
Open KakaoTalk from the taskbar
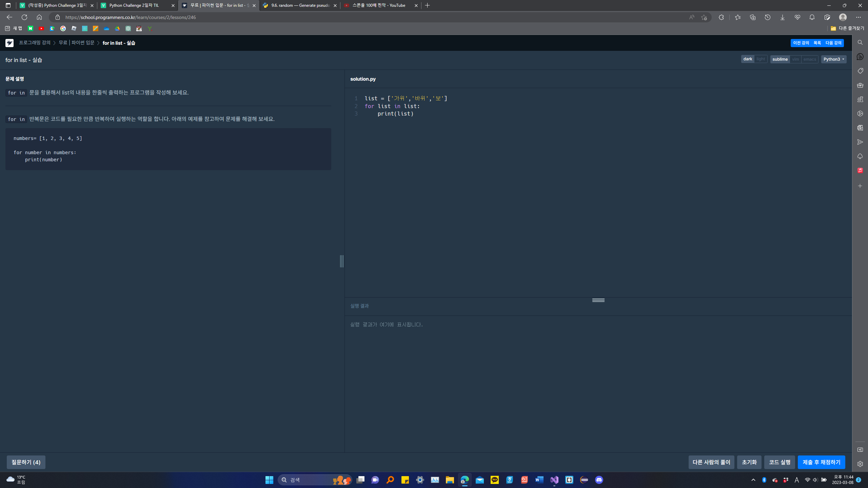coord(495,480)
